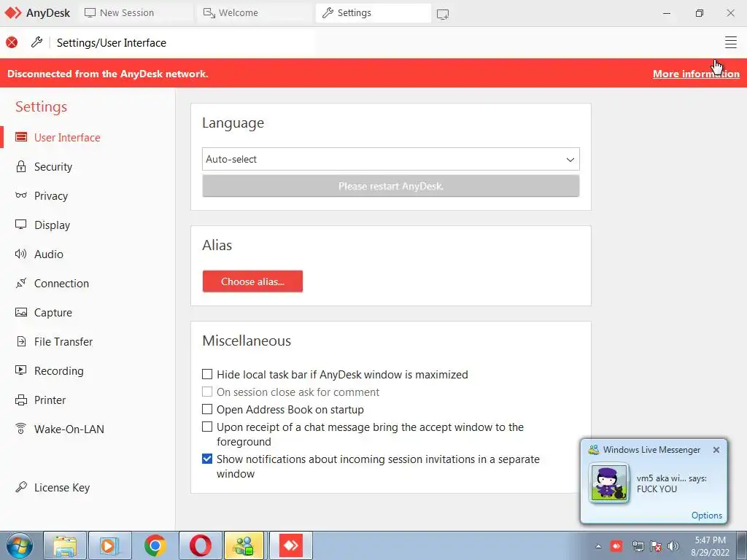The height and width of the screenshot is (560, 747).
Task: Click the Please restart AnyDesk button
Action: [x=391, y=186]
